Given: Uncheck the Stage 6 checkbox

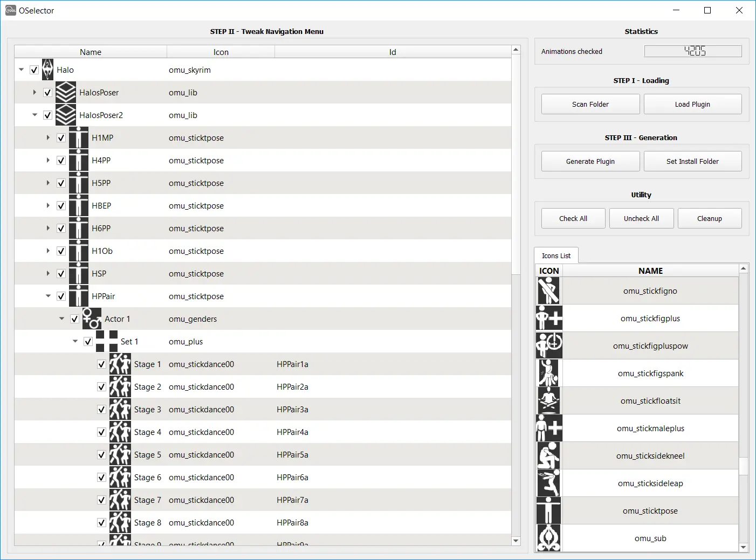Looking at the screenshot, I should coord(101,478).
